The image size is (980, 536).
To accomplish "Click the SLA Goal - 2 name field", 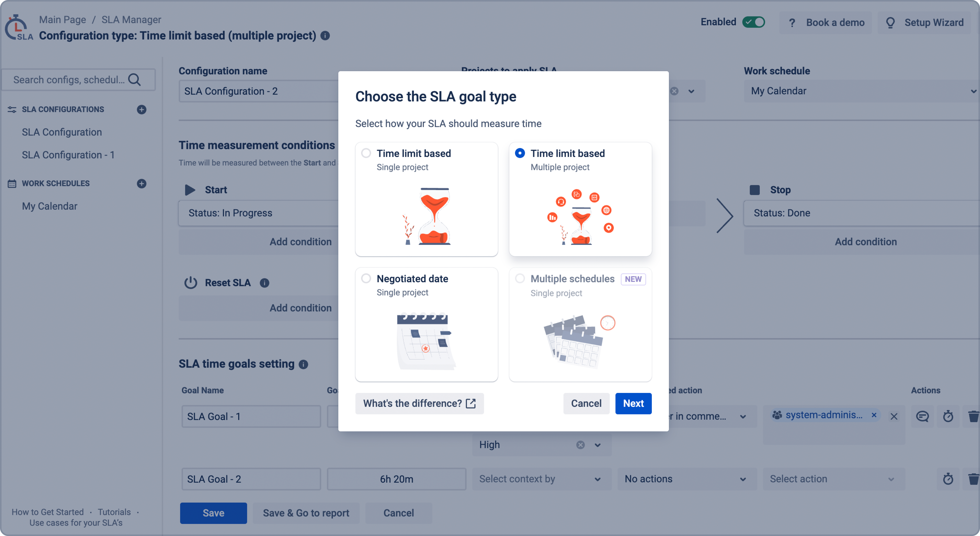I will [251, 479].
